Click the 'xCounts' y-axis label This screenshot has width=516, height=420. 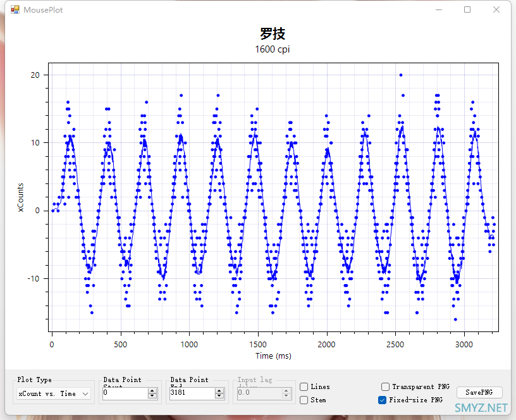[x=20, y=197]
